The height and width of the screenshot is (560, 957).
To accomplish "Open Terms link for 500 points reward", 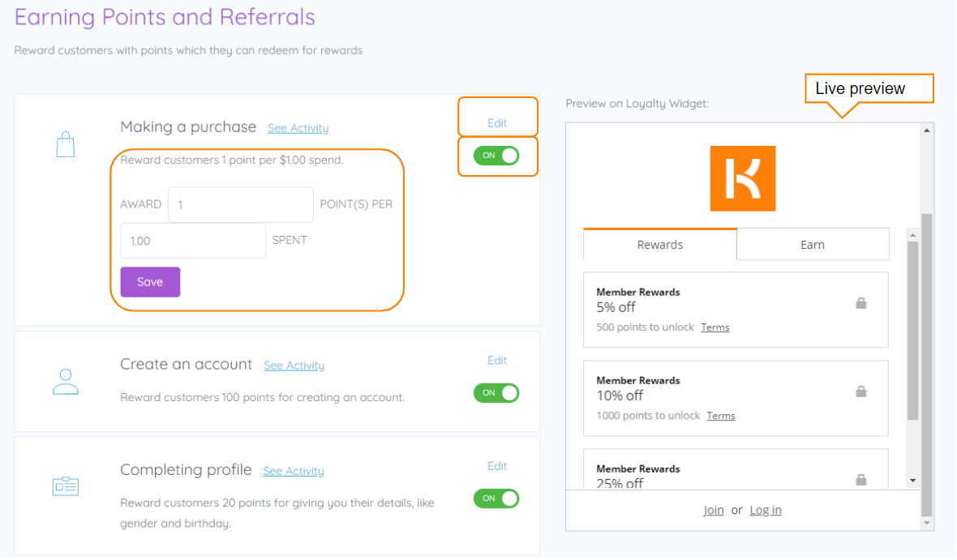I will (715, 327).
